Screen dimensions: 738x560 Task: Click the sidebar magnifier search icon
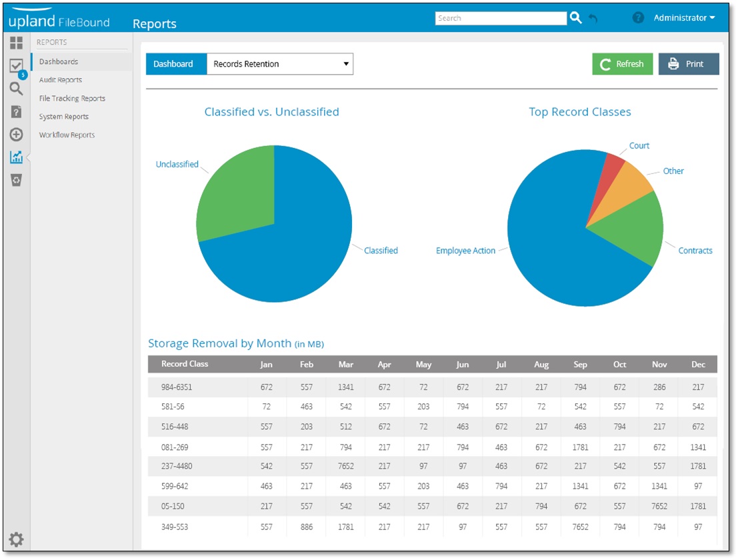(x=16, y=89)
